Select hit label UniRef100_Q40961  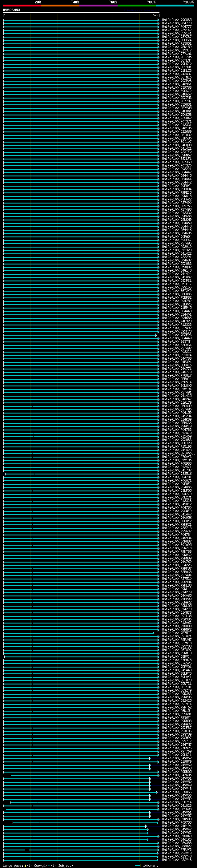(177, 84)
